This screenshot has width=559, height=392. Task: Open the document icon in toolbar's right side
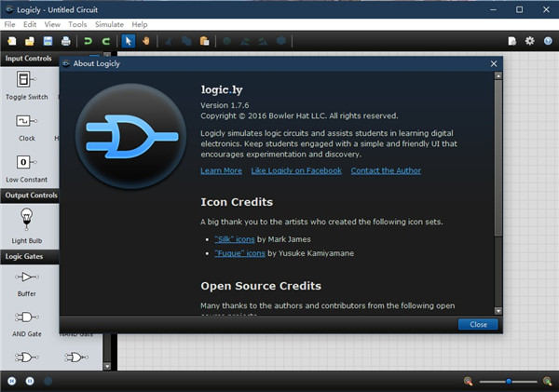(511, 41)
